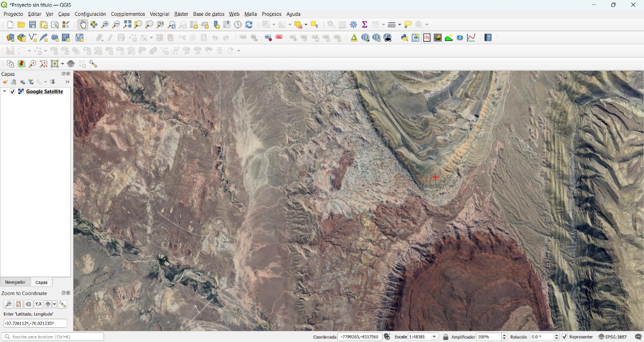Close the Zoom to Coordinate panel
644x342 pixels.
pos(68,293)
